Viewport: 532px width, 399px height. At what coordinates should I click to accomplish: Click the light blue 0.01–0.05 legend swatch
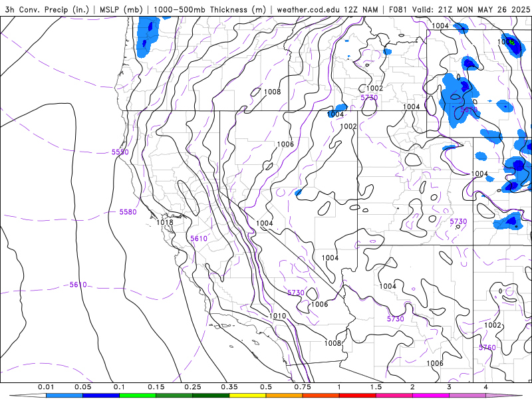[65, 396]
